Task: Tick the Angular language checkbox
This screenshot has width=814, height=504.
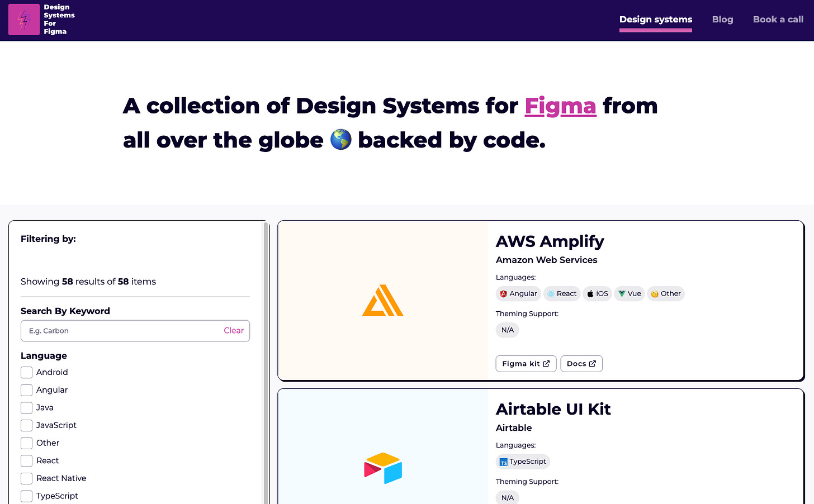Action: [26, 390]
